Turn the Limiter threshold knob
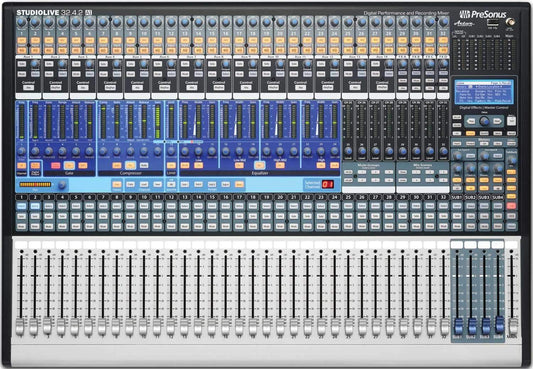The height and width of the screenshot is (369, 533). point(171,152)
